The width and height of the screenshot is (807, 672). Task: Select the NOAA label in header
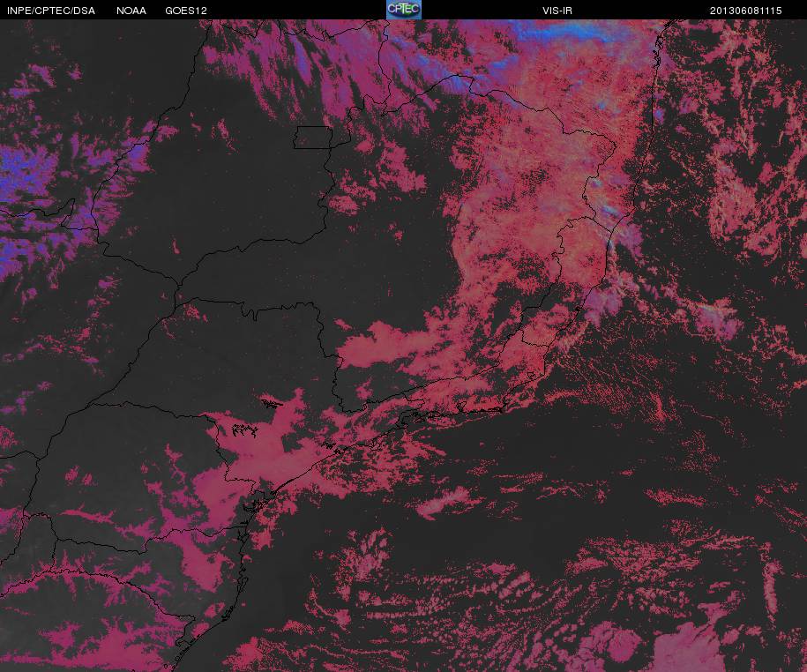tap(131, 11)
